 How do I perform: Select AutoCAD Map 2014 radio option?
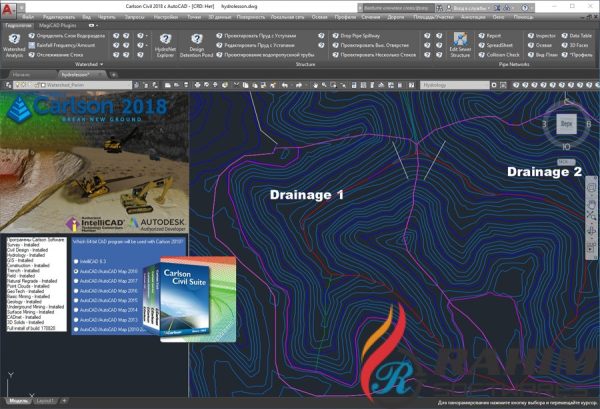(x=76, y=310)
